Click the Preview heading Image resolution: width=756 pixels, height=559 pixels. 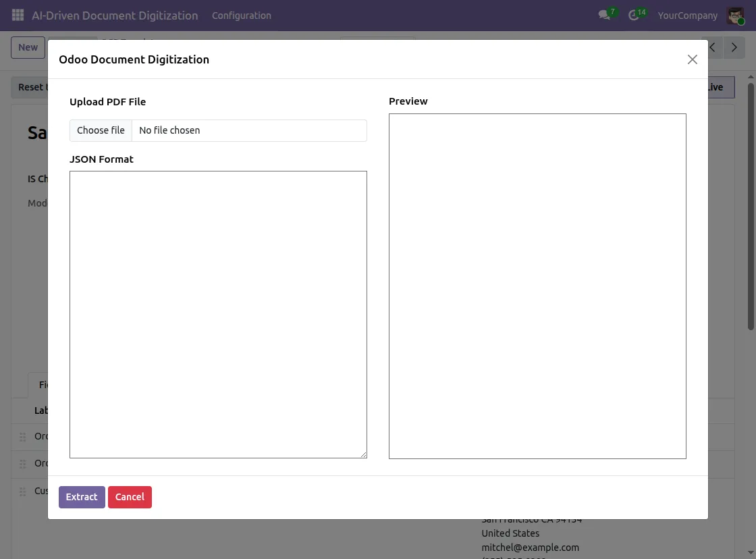click(x=408, y=101)
